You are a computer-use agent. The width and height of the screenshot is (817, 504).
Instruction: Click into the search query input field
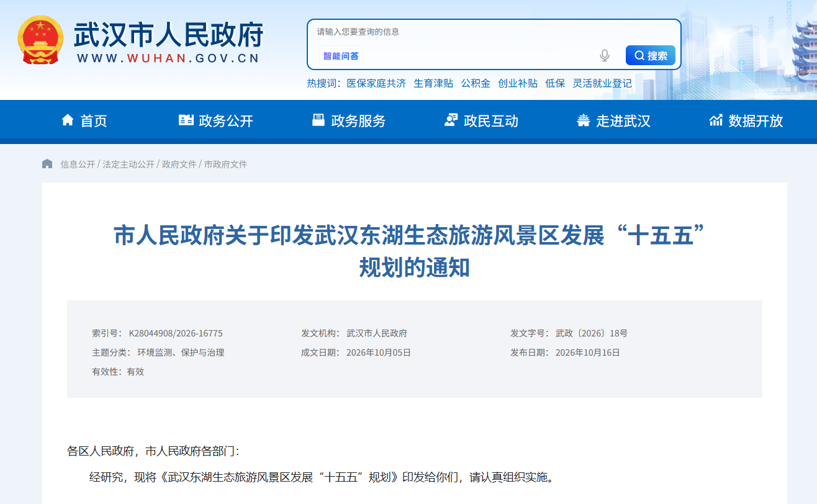click(494, 32)
